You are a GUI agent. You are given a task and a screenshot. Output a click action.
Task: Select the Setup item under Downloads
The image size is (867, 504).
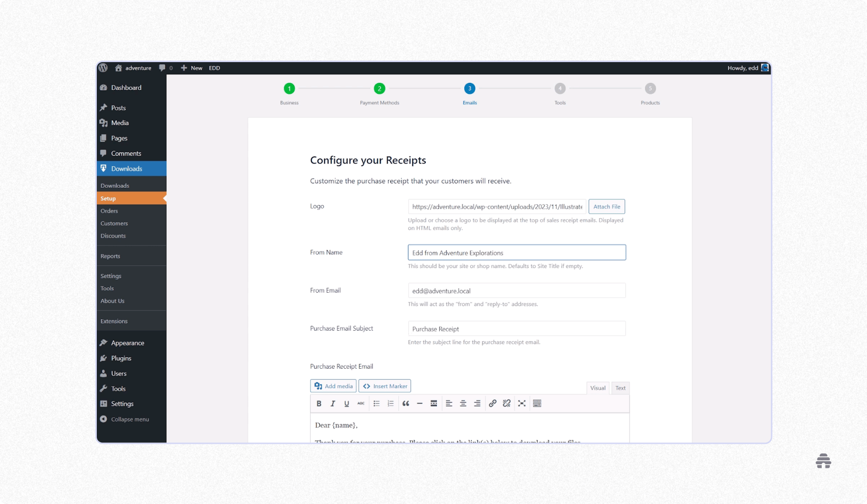pyautogui.click(x=108, y=198)
